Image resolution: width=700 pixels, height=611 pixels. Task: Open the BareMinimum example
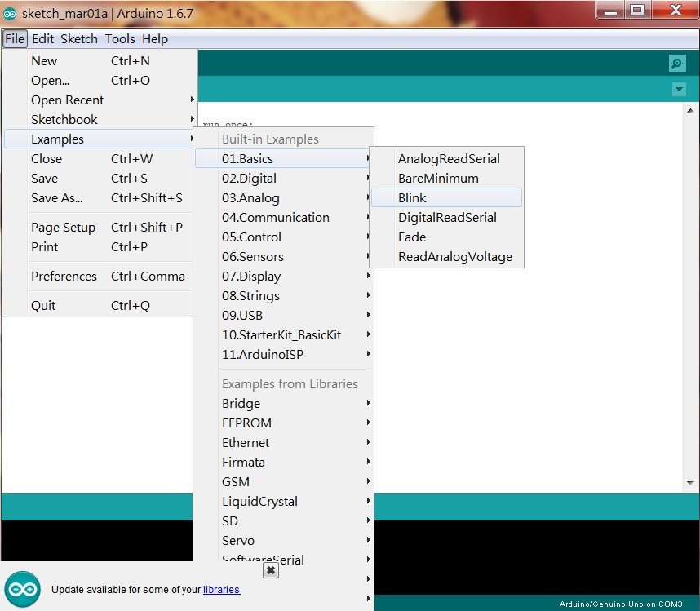[446, 179]
